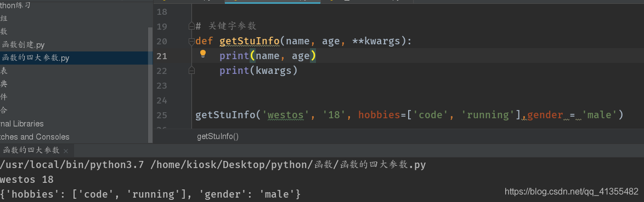Click the dictionary output line in console
The image size is (644, 202).
pos(150,194)
